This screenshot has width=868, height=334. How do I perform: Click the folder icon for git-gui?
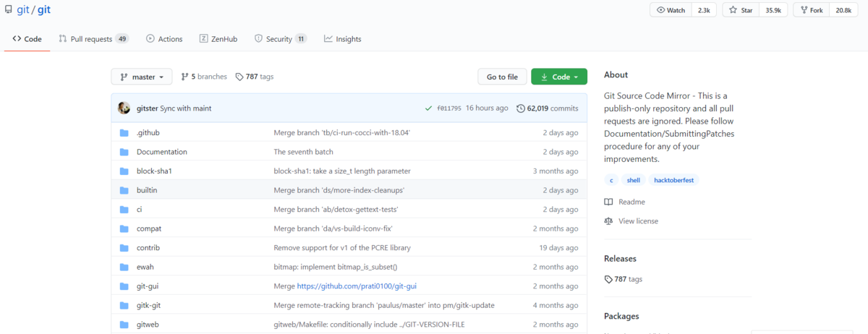[x=124, y=286]
